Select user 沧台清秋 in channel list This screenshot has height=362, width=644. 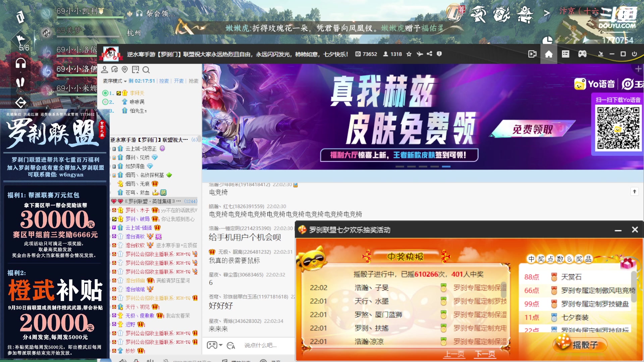click(135, 237)
